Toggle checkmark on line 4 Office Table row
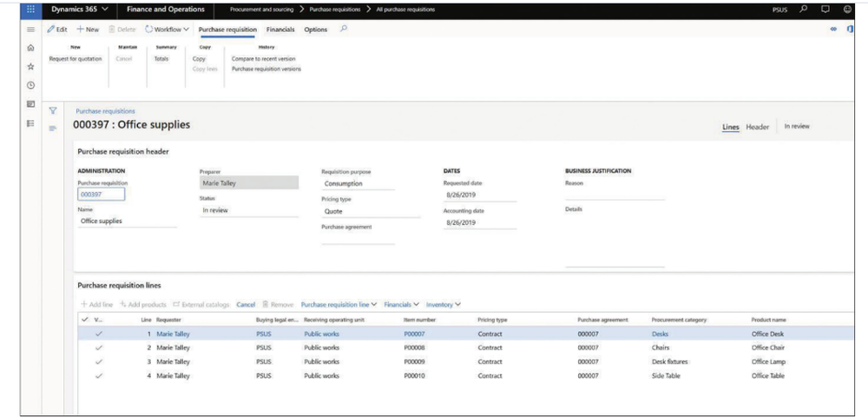868x417 pixels. (99, 375)
